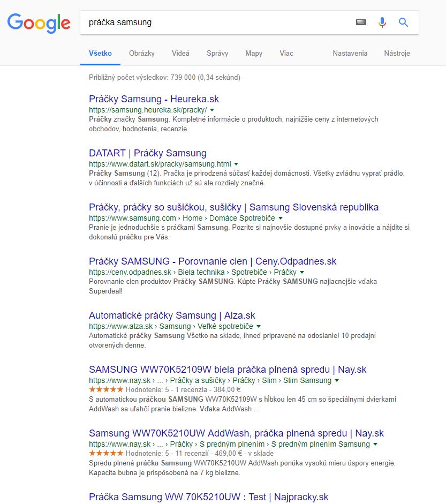Viewport: 446px width, 504px height.
Task: Switch to the Obrázky tab
Action: coord(142,54)
